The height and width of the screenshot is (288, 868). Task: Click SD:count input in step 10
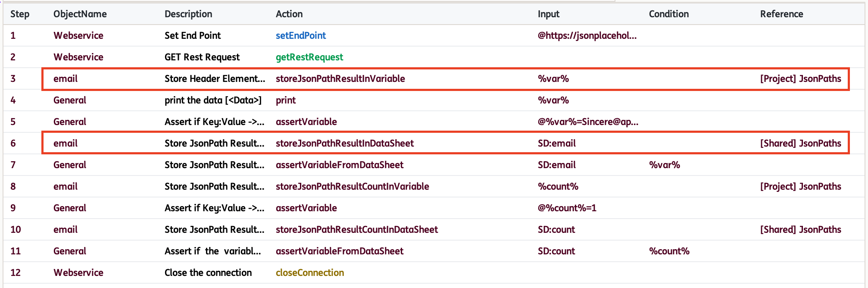tap(556, 229)
